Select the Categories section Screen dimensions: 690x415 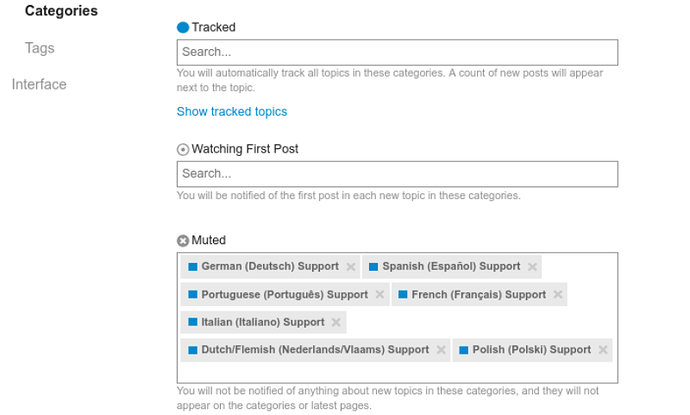[x=61, y=11]
